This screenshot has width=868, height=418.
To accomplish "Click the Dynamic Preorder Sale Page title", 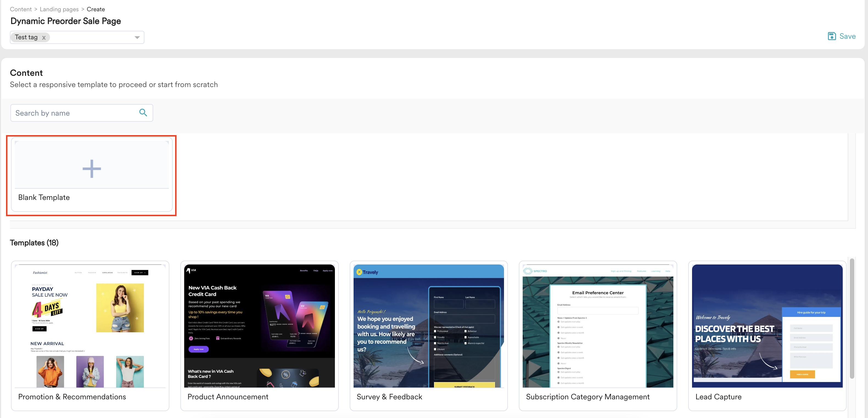I will (65, 21).
